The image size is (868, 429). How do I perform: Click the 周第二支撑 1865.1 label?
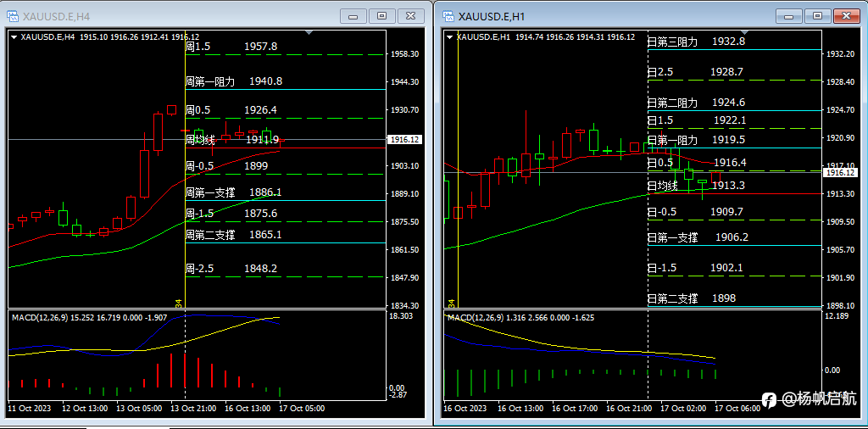pos(234,234)
